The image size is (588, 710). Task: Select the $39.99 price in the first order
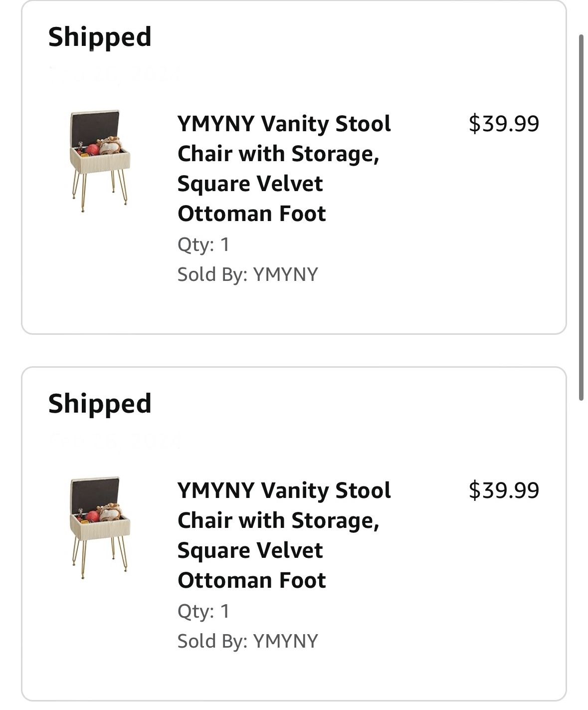click(x=504, y=124)
